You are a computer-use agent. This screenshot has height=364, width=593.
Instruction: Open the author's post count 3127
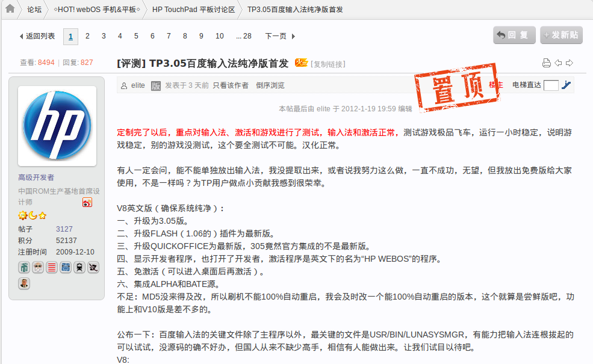pyautogui.click(x=64, y=229)
